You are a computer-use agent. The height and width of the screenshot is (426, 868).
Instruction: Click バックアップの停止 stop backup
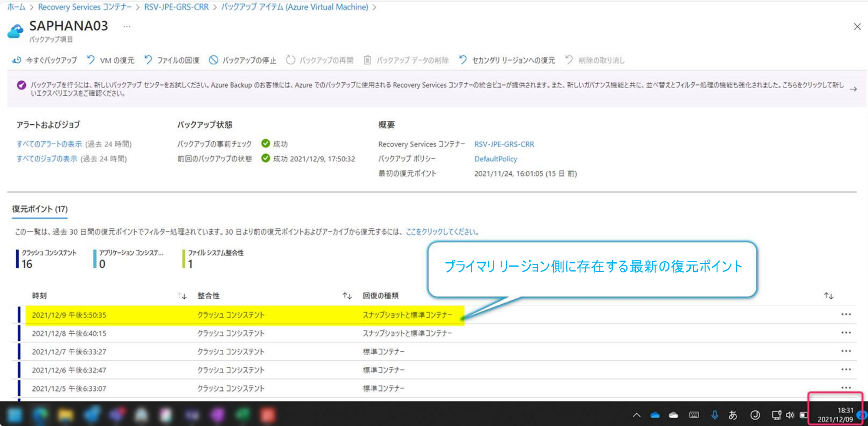[243, 60]
